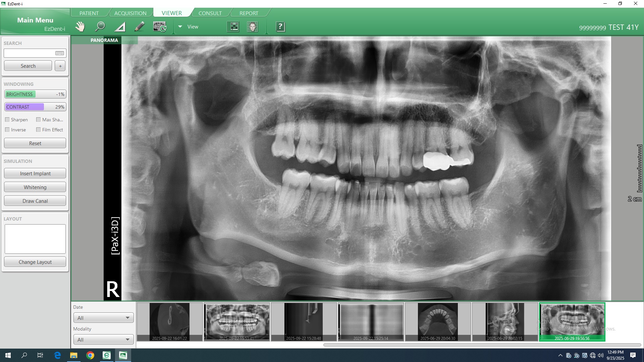Select the triangle ruler measurement tool

pos(120,26)
